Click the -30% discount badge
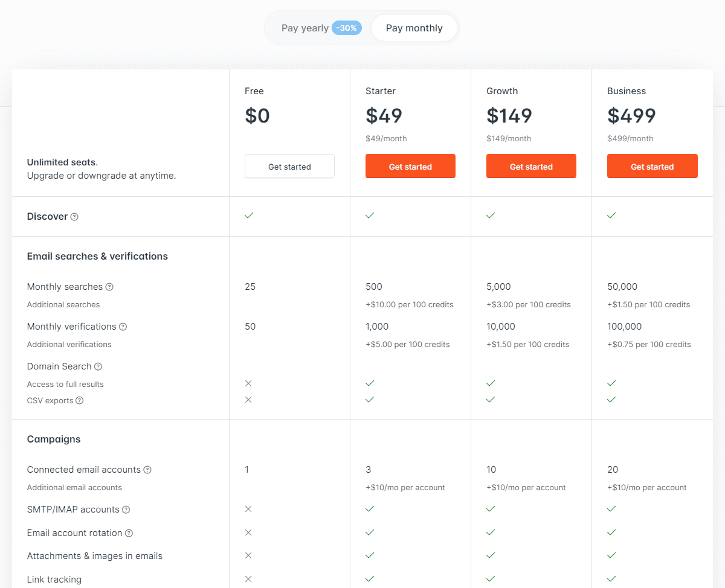Viewport: 725px width, 588px height. coord(346,28)
